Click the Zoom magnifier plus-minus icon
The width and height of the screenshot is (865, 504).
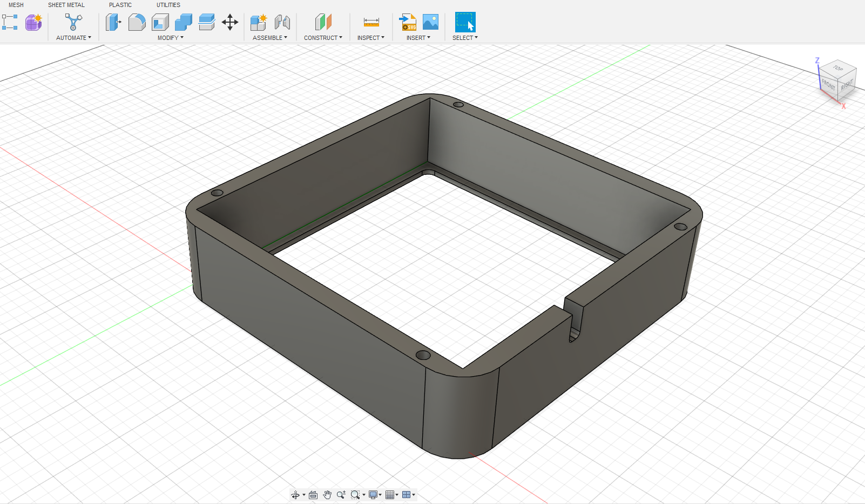(341, 495)
